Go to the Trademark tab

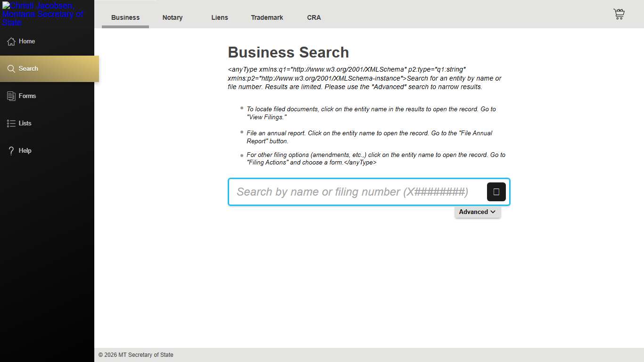[267, 17]
